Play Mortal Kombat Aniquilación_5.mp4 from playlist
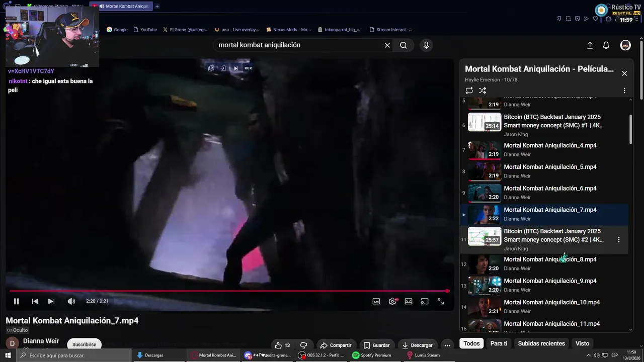The image size is (644, 362). 550,167
